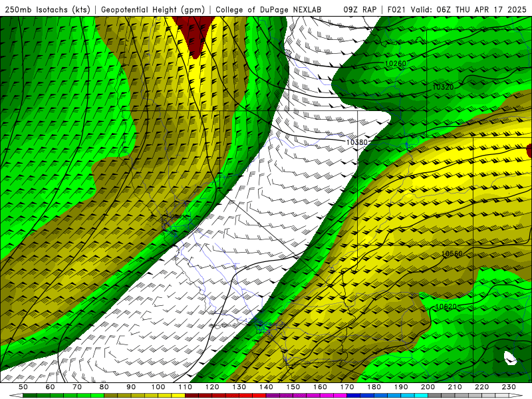Viewport: 532px width, 399px height.
Task: Click the 180 value on the color scale
Action: point(374,387)
